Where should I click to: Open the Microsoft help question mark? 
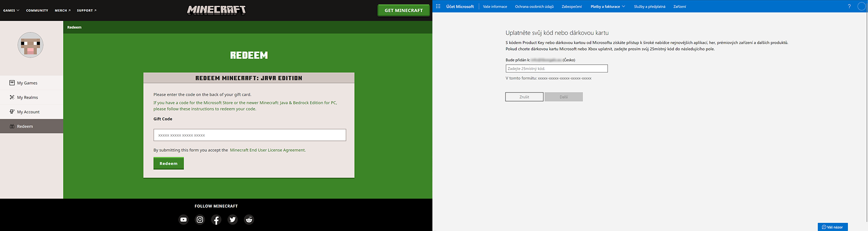click(x=849, y=6)
